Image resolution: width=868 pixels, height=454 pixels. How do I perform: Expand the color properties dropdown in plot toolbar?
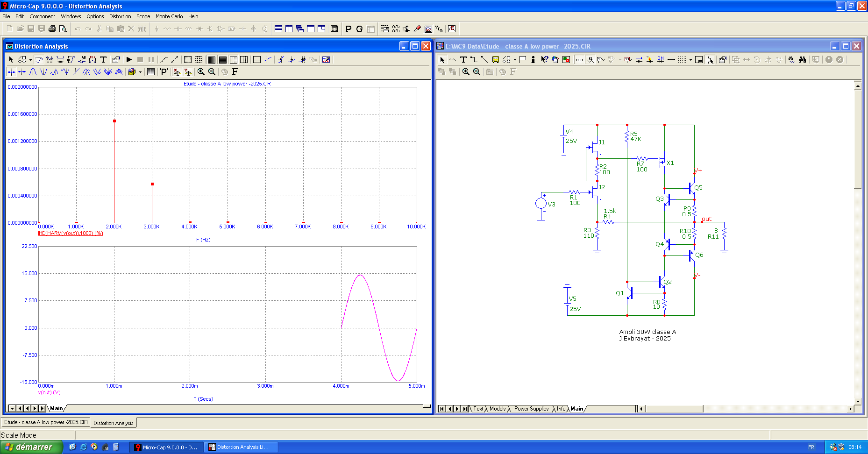pos(140,72)
